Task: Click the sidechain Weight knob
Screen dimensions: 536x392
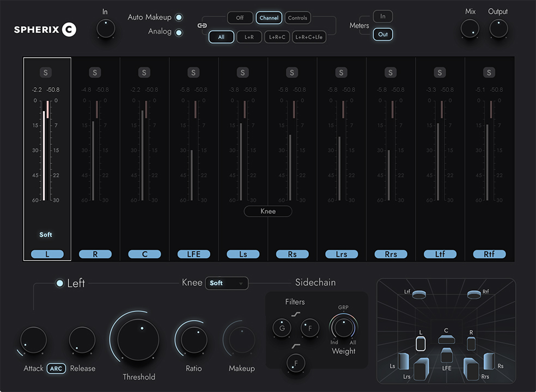Action: click(344, 327)
